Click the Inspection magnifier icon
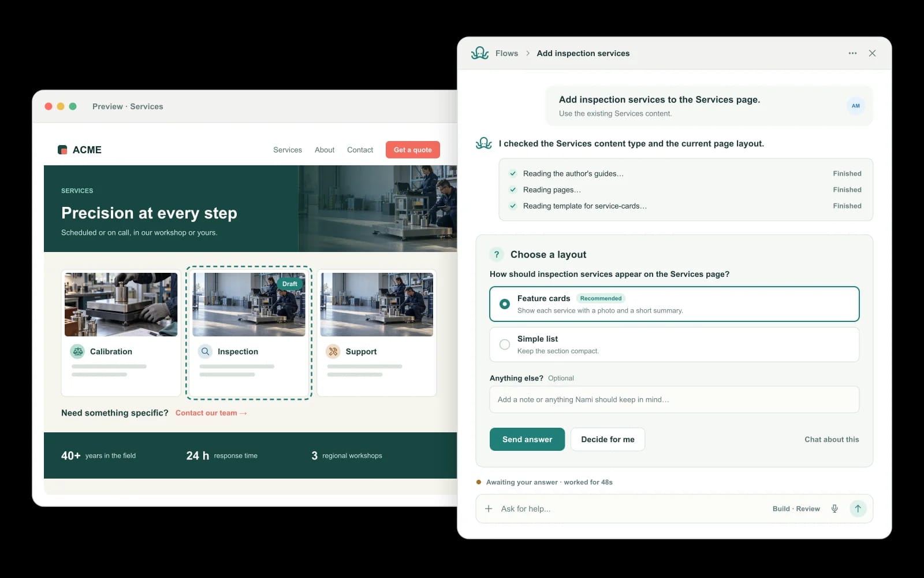 point(205,351)
